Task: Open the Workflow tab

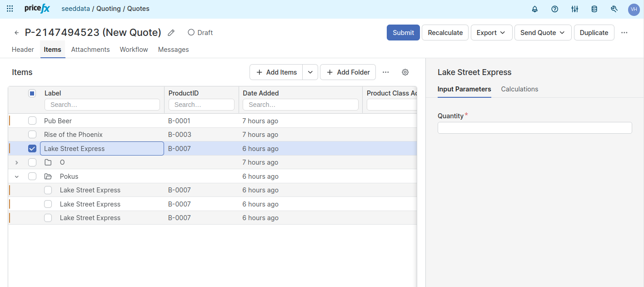Action: (x=134, y=50)
